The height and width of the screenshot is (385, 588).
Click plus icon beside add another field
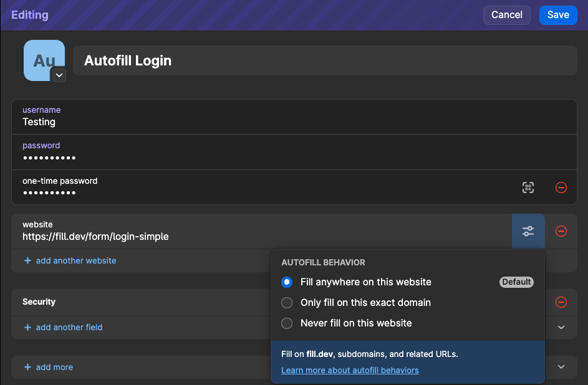[27, 327]
